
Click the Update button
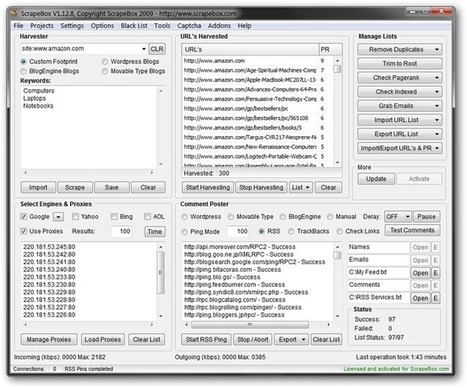click(x=376, y=179)
